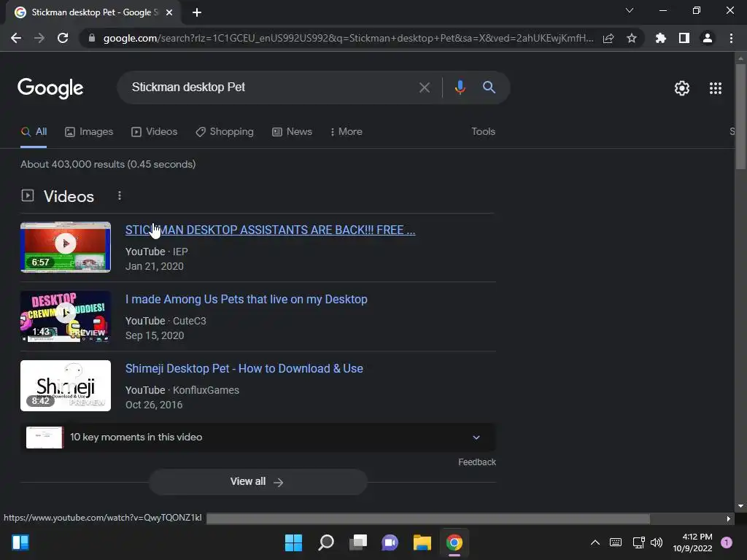Toggle Chrome side panel icon

pos(684,38)
